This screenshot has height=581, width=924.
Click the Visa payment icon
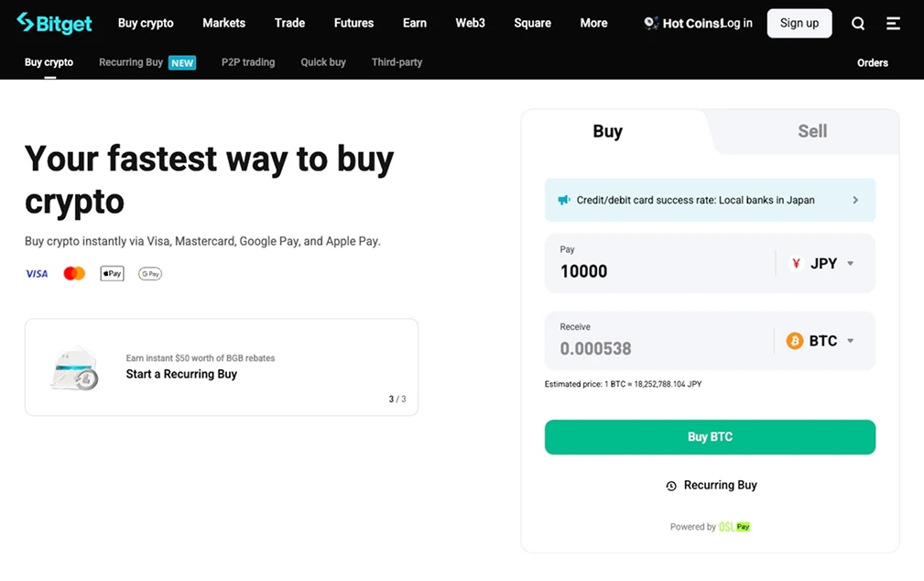click(x=37, y=274)
